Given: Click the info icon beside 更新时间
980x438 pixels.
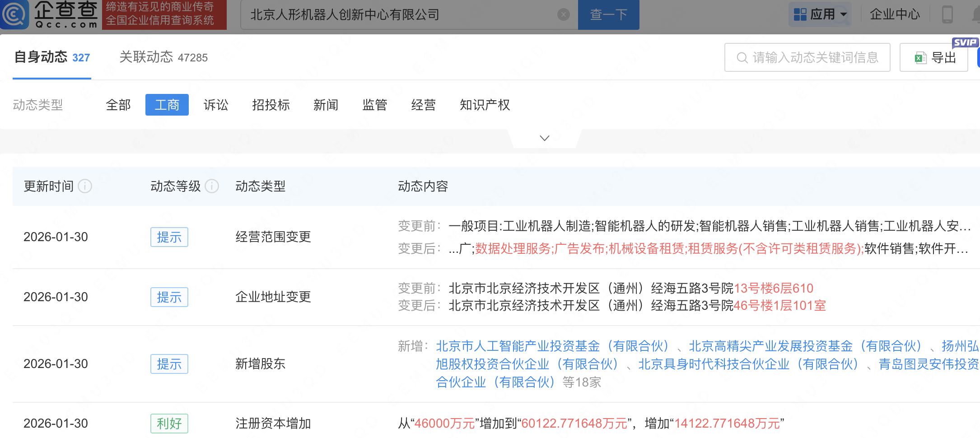Looking at the screenshot, I should pos(85,186).
